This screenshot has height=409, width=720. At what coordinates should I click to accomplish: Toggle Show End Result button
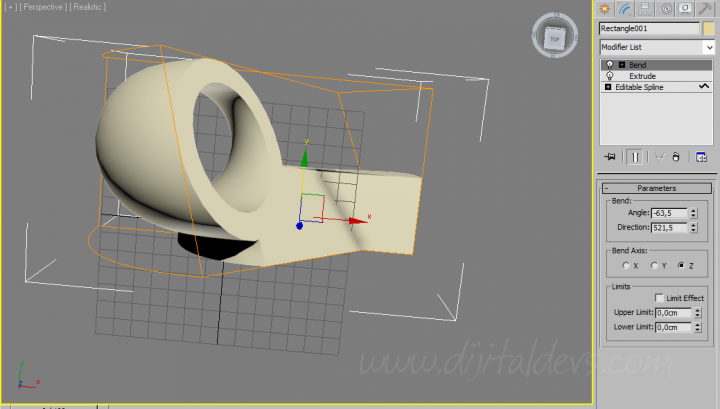click(635, 157)
